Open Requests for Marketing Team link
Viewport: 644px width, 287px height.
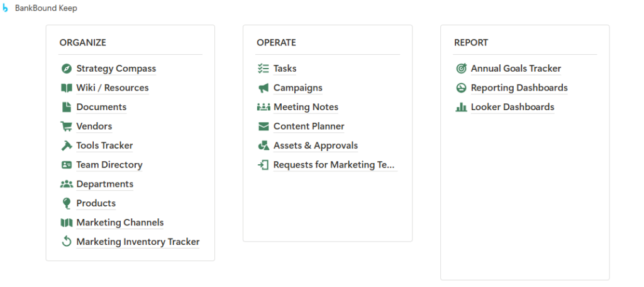point(334,165)
